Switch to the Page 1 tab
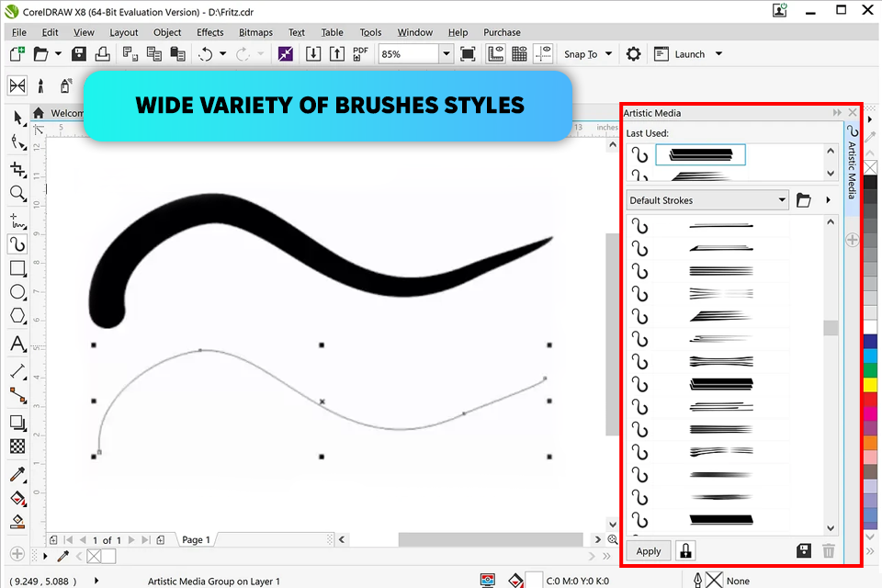This screenshot has width=882, height=588. (196, 539)
